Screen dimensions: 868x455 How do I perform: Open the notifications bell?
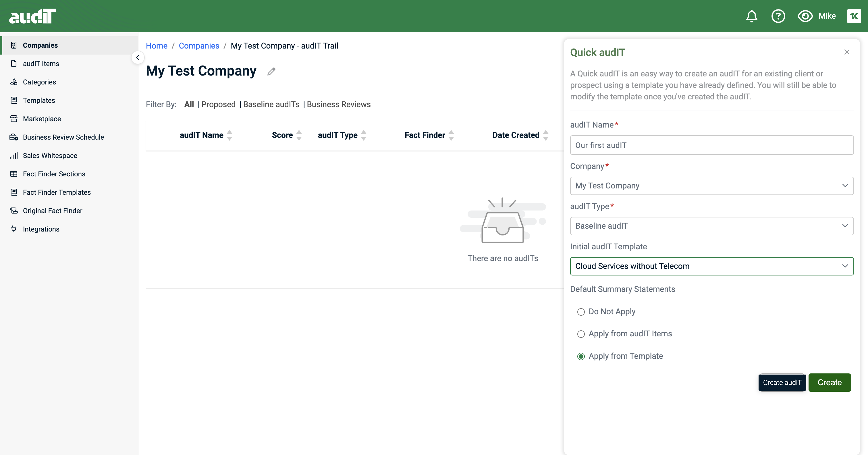pos(751,16)
